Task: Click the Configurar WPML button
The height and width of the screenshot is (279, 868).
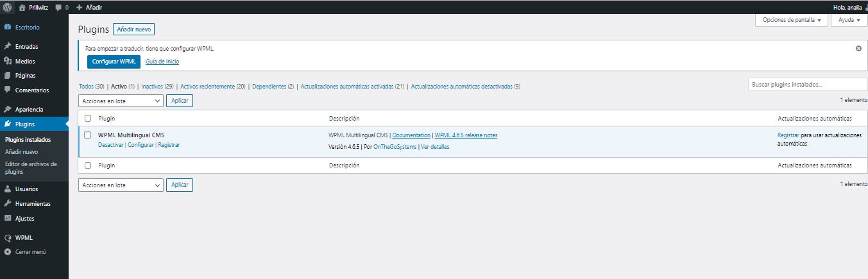Action: (114, 62)
